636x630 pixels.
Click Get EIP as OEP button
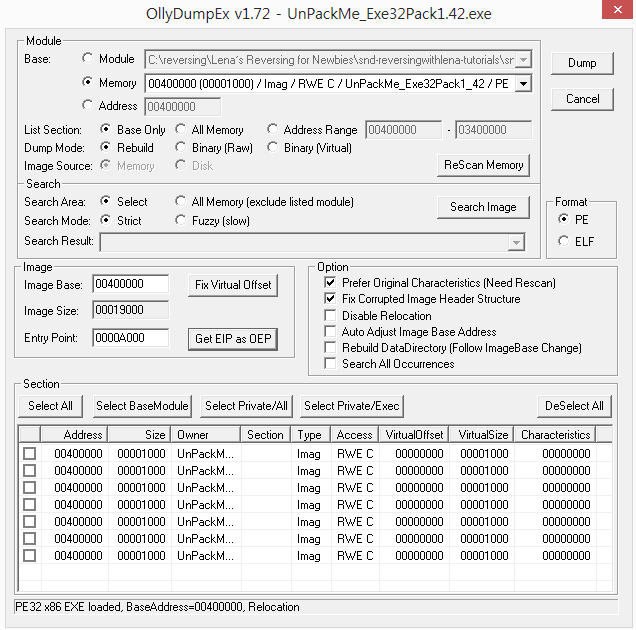(233, 339)
